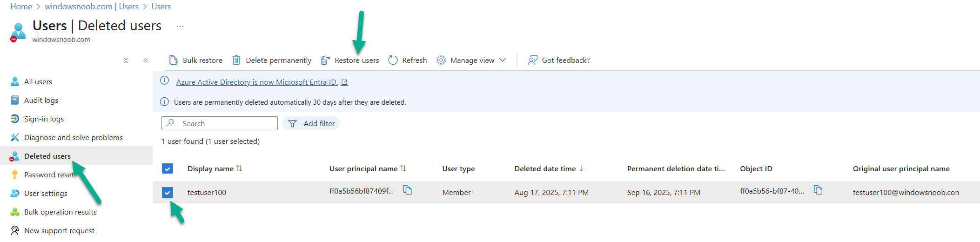Open Azure Active Directory Entra ID link
Viewport: 980px width, 242px height.
tap(257, 82)
